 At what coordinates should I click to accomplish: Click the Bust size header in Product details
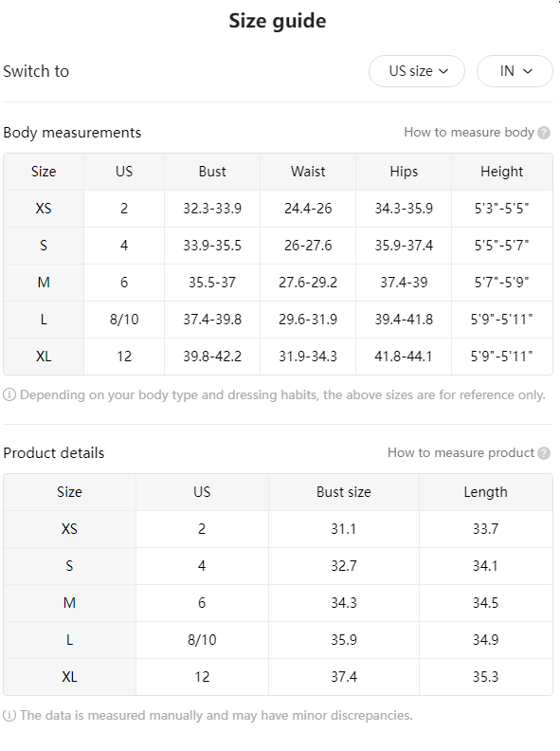pyautogui.click(x=344, y=492)
